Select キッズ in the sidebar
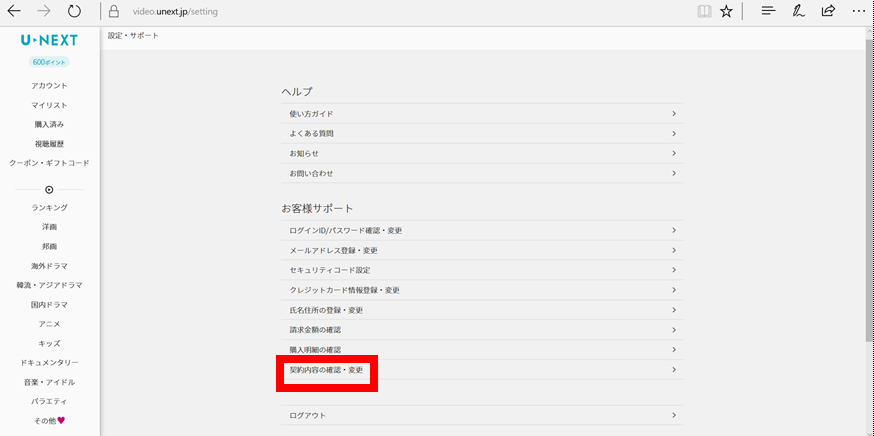The width and height of the screenshot is (874, 436). point(49,343)
